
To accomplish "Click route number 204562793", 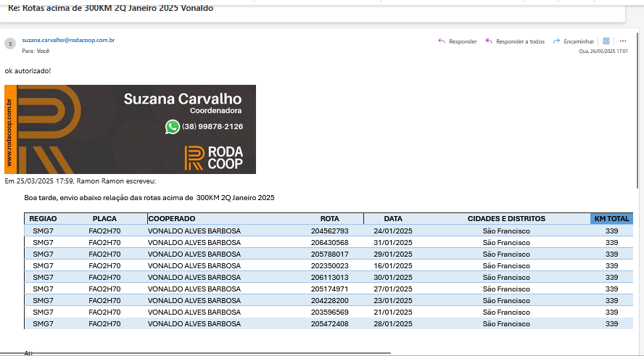I will pyautogui.click(x=330, y=231).
